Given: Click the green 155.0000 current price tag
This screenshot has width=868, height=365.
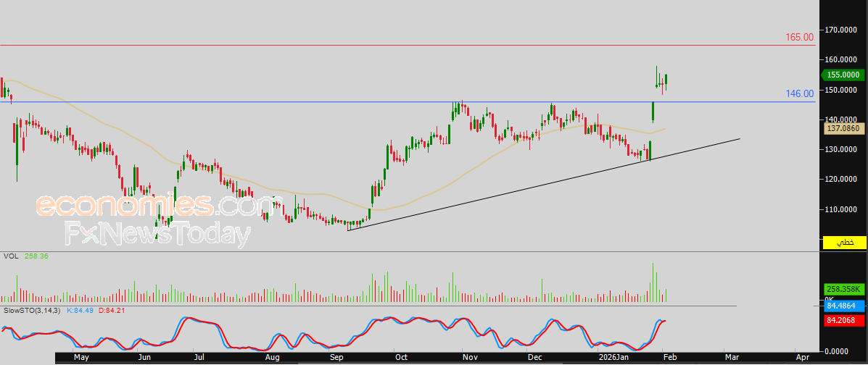Looking at the screenshot, I should pos(842,75).
